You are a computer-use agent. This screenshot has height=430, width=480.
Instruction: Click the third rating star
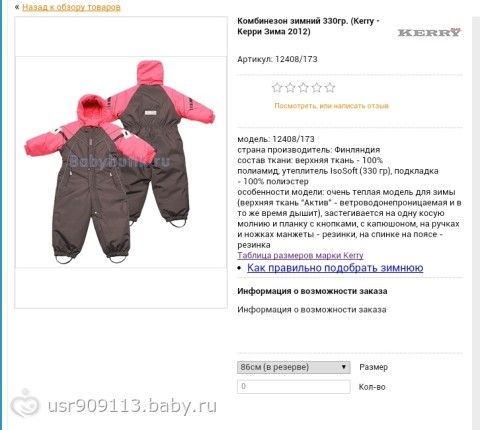[303, 88]
